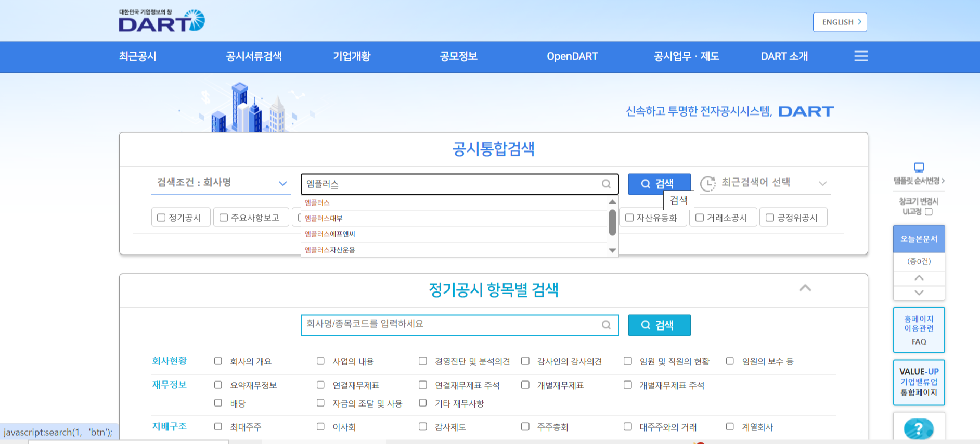Screen dimensions: 980x444
Task: Check 임원의 보수 등 checkbox
Action: tap(730, 361)
